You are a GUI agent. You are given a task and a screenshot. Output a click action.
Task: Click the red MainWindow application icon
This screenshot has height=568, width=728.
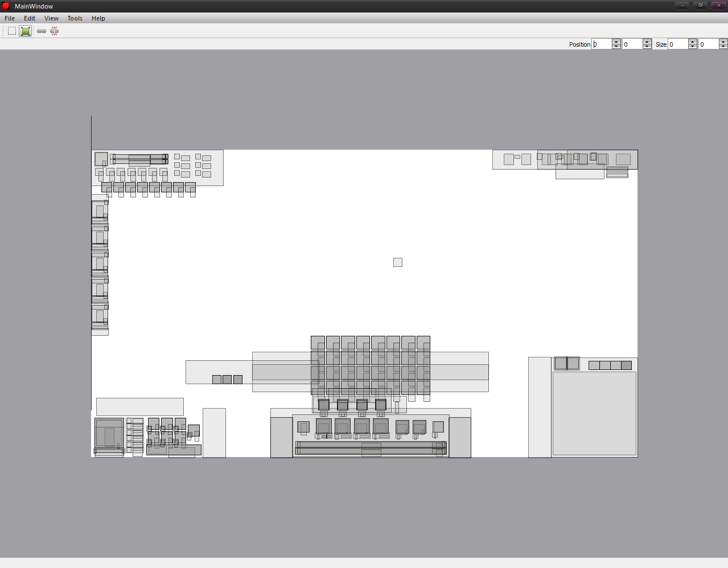point(6,6)
